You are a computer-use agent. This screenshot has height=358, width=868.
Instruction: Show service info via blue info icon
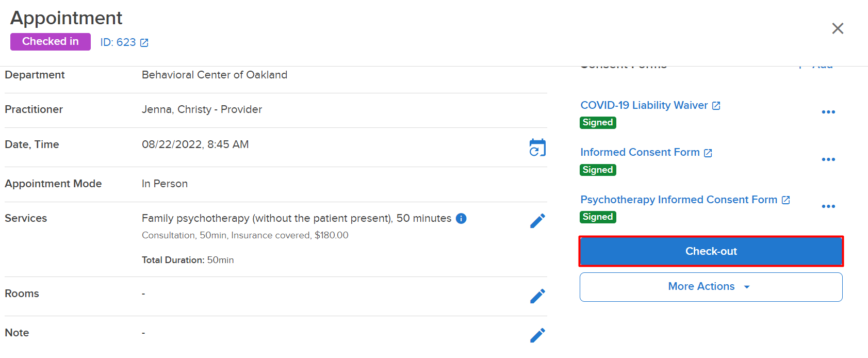tap(462, 219)
